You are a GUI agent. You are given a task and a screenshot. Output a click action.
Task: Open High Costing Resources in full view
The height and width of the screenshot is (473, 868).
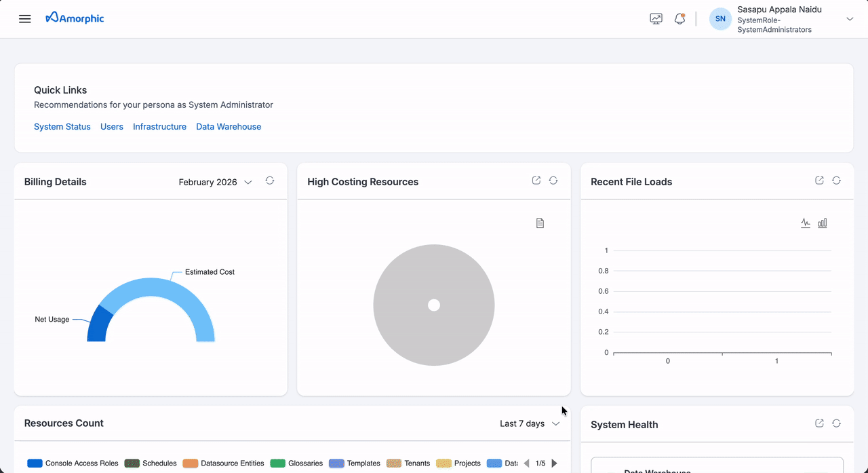pos(536,180)
